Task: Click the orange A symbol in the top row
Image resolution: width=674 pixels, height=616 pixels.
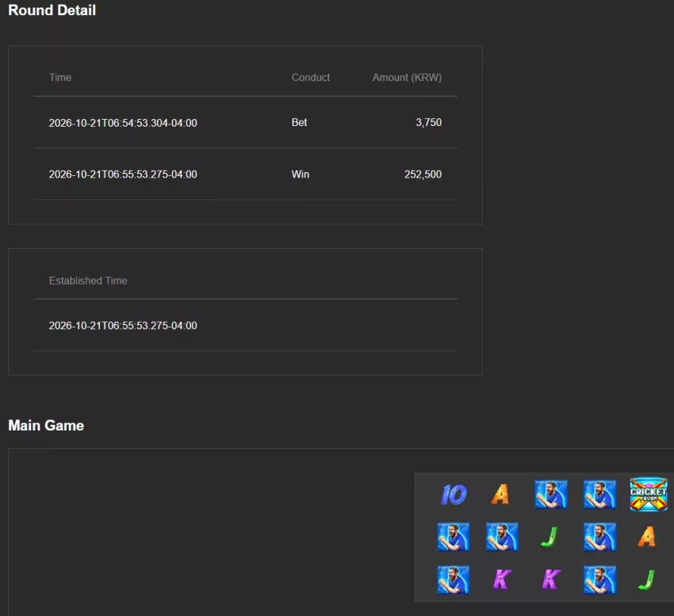Action: coord(500,495)
